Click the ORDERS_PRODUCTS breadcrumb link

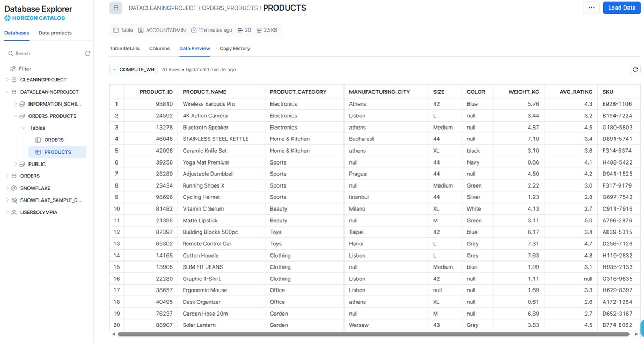pos(229,8)
